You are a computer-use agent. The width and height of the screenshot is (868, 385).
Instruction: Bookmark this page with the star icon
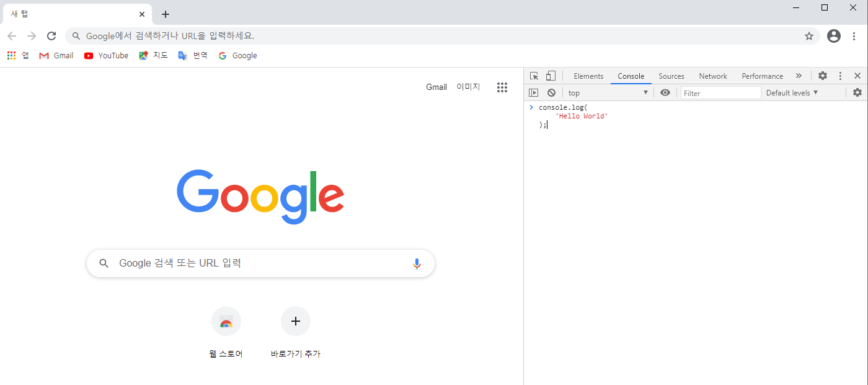(x=809, y=36)
